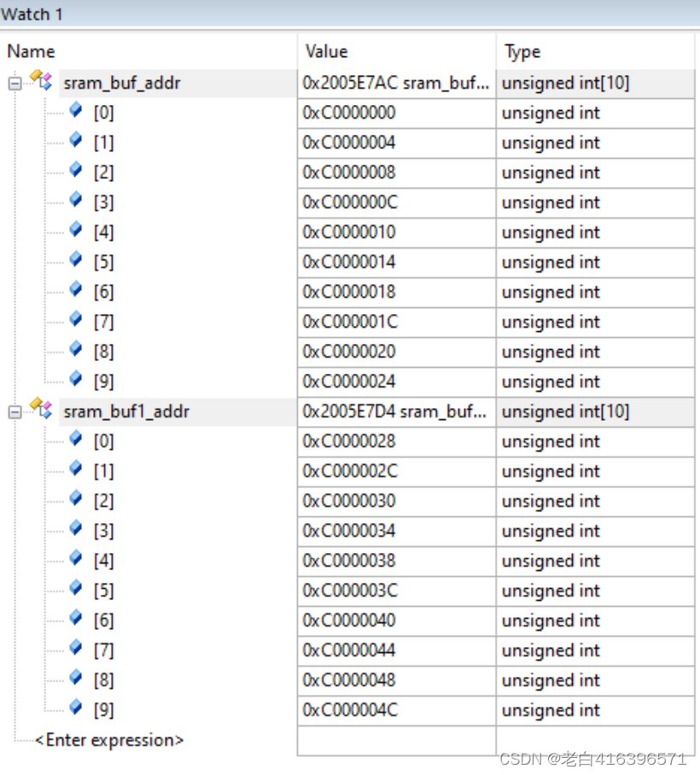Click the member icon beside 0xC0000044
This screenshot has height=775, width=700.
pyautogui.click(x=76, y=648)
